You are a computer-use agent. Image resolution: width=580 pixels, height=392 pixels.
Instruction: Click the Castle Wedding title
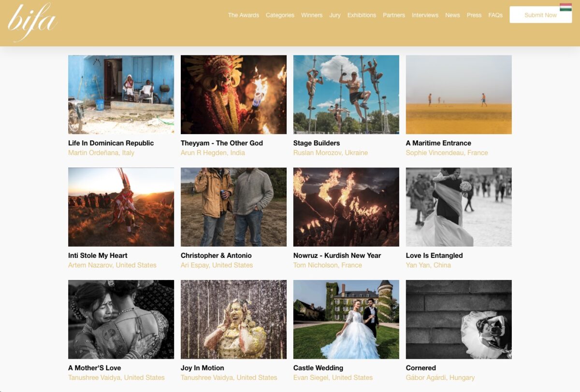tap(318, 368)
